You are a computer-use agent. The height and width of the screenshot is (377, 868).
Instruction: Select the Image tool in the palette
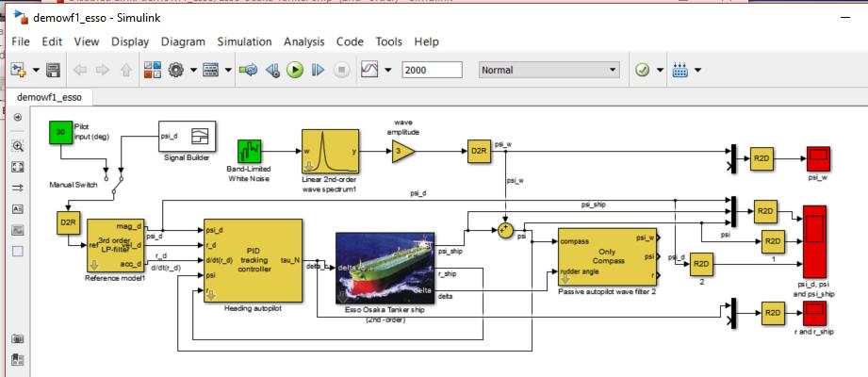pyautogui.click(x=17, y=230)
